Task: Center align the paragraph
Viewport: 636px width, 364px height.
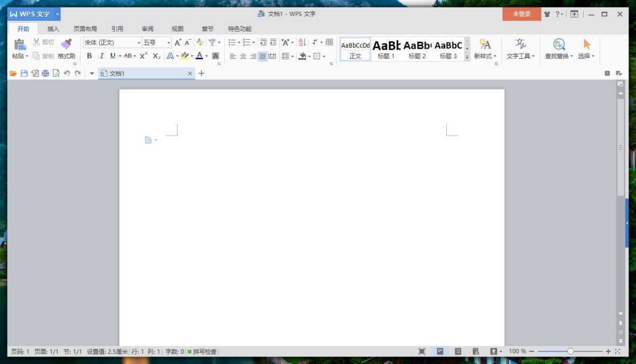Action: [242, 56]
